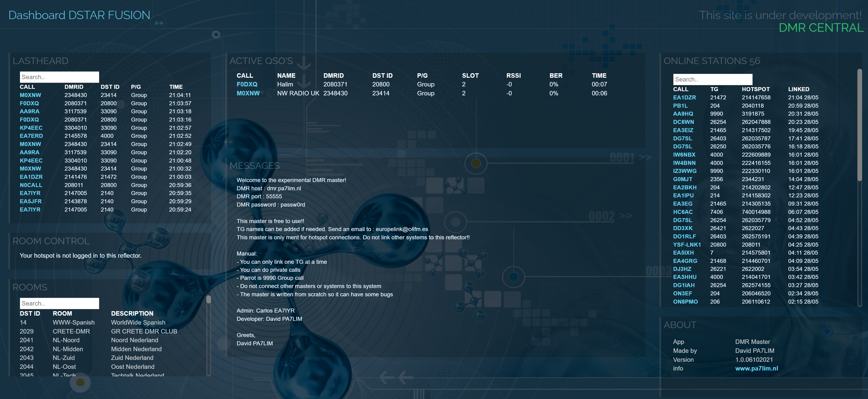The image size is (868, 399).
Task: Click KP4EEC callsign in Lastheard
Action: pos(31,128)
